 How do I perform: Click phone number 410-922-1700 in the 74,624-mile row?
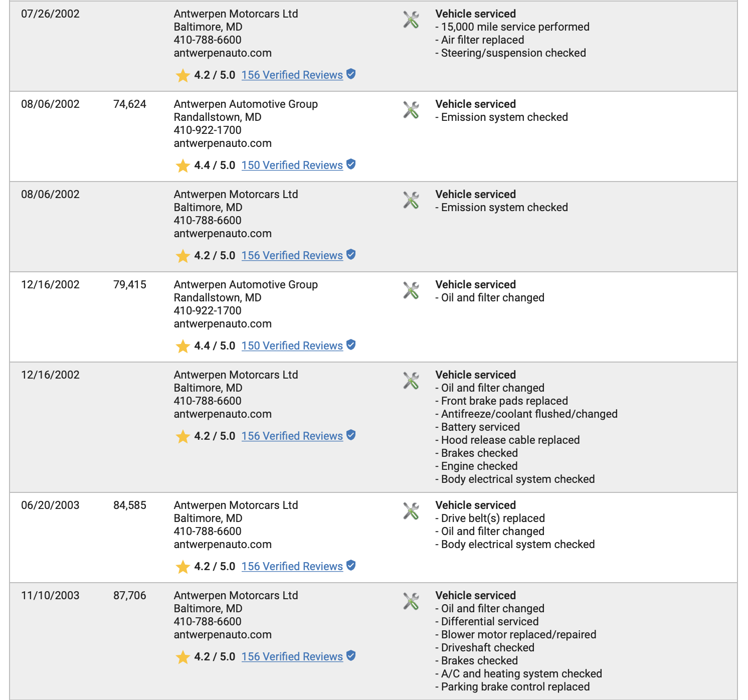click(208, 130)
